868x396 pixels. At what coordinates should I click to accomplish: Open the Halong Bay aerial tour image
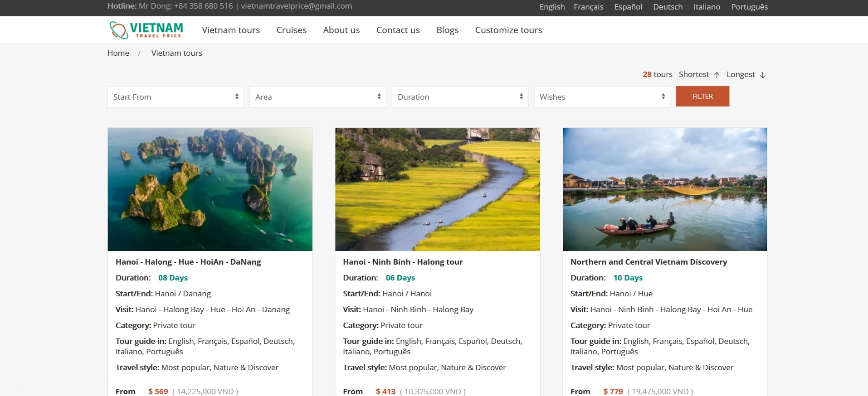(210, 189)
